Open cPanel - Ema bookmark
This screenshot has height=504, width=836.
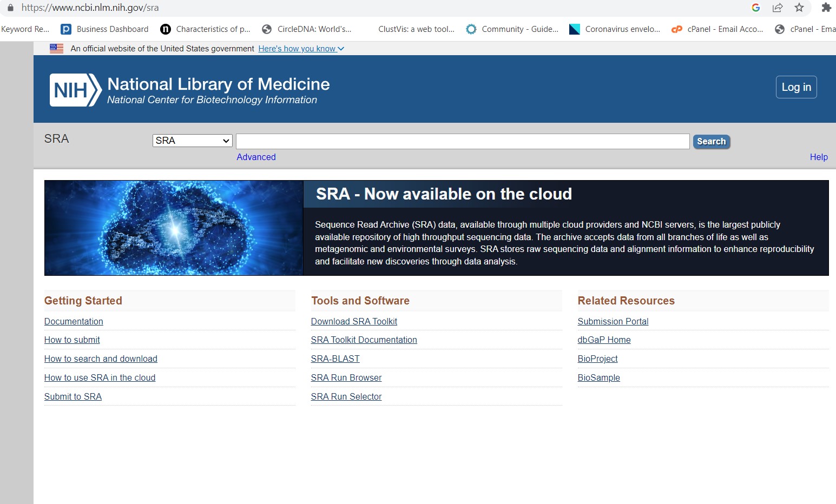(805, 29)
